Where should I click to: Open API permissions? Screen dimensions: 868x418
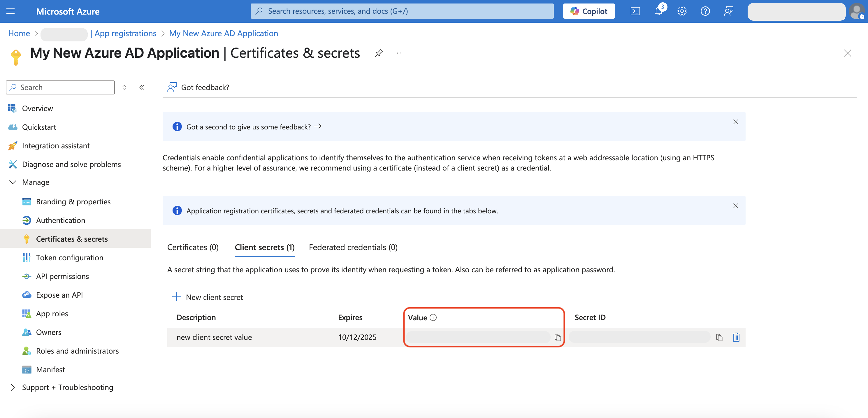62,276
